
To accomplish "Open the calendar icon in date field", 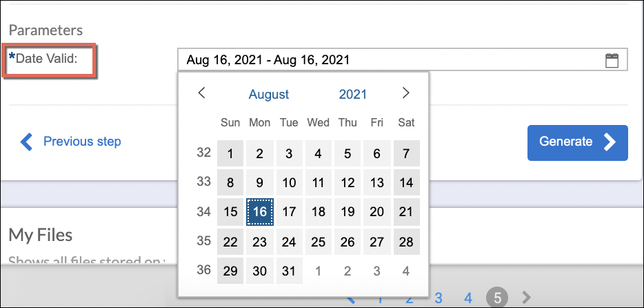I will [x=612, y=61].
